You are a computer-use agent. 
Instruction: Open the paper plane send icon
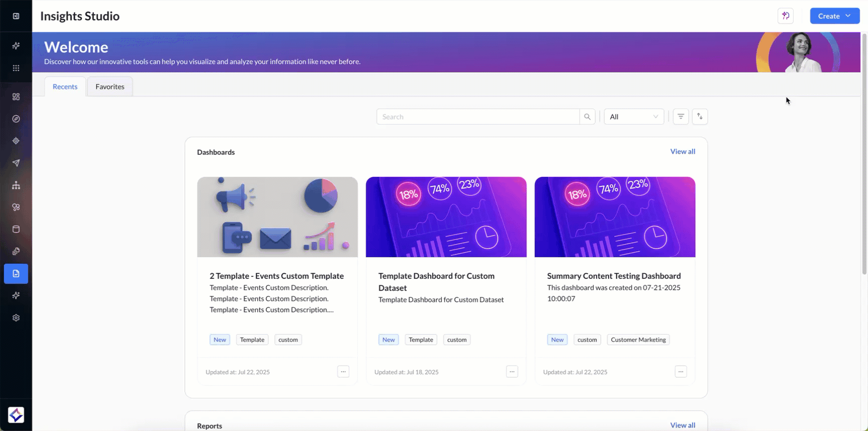pyautogui.click(x=16, y=163)
